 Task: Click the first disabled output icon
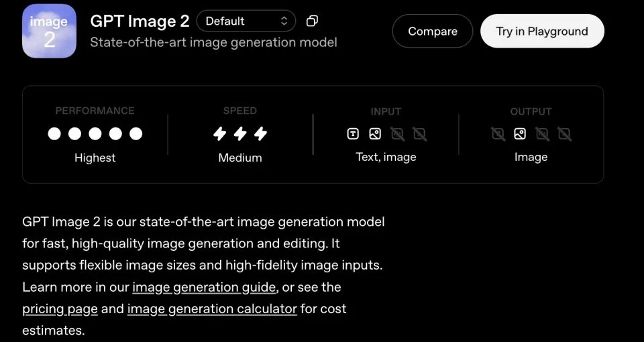tap(498, 134)
